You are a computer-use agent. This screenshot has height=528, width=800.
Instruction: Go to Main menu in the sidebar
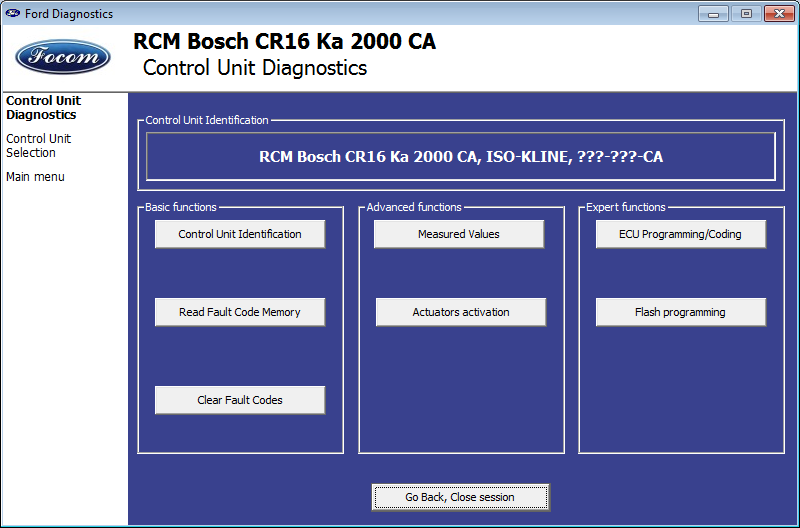tap(35, 177)
